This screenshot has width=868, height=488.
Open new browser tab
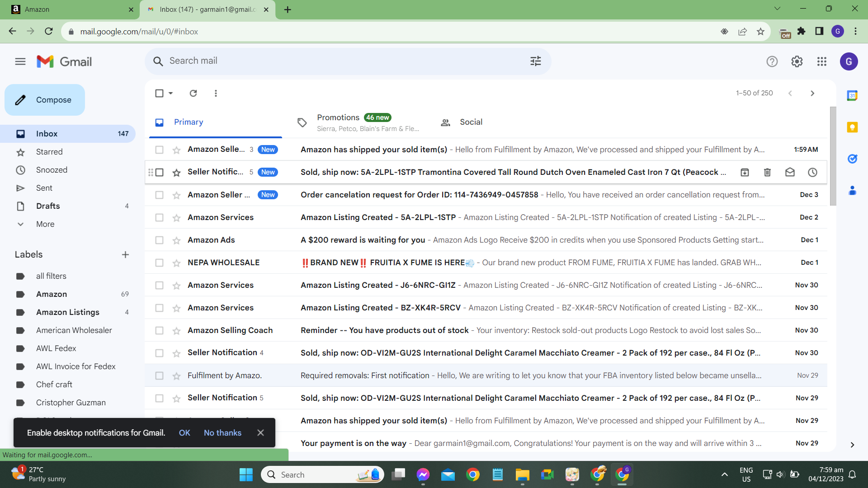click(288, 9)
